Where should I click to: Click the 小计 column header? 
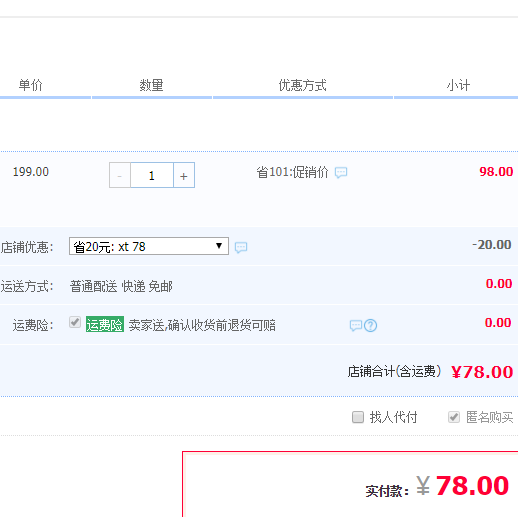tap(458, 85)
